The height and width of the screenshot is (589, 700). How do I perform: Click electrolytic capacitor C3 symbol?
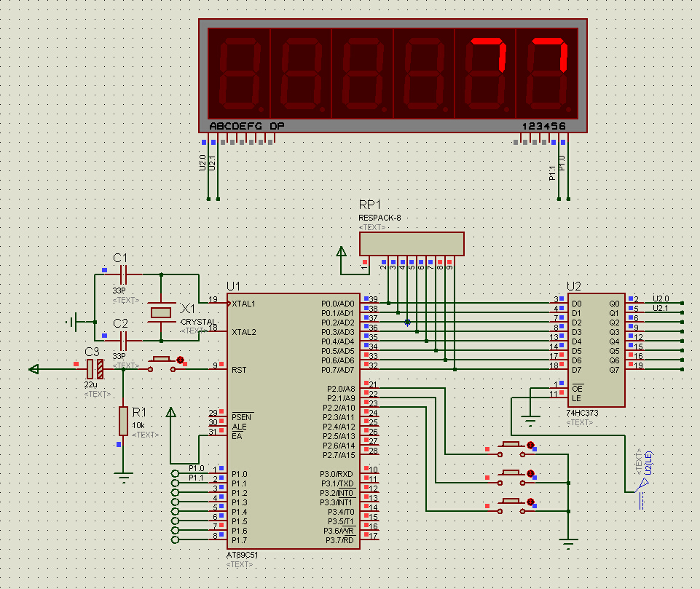point(95,369)
